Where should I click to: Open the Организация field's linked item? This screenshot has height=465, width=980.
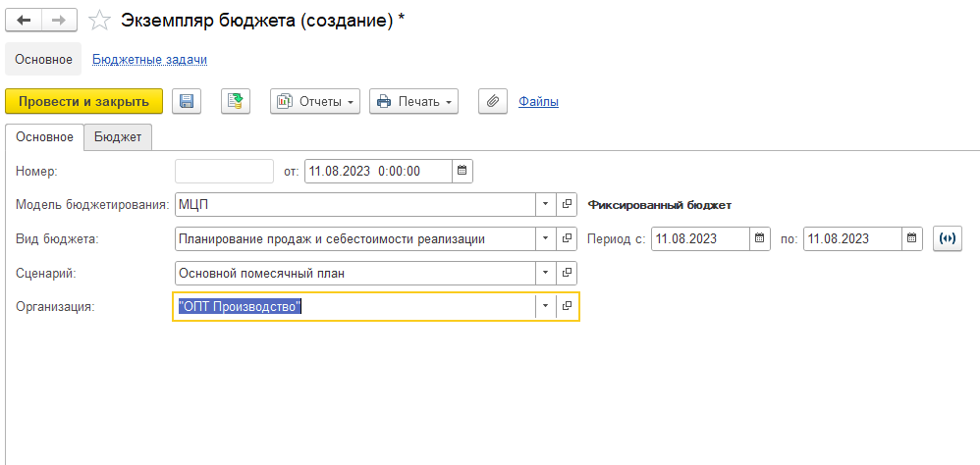pos(568,307)
